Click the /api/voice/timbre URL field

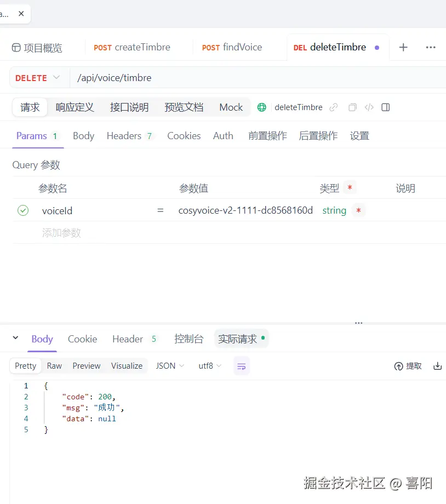258,78
